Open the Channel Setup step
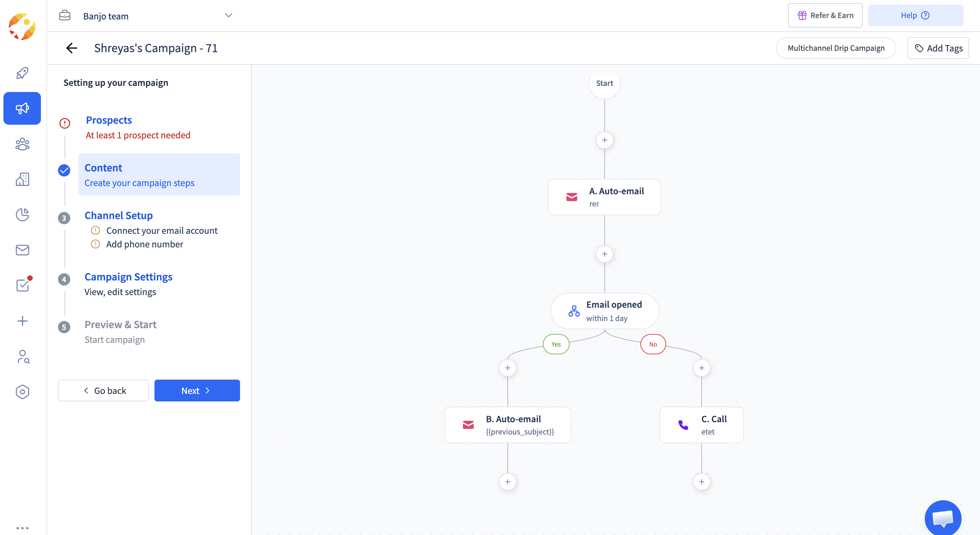The image size is (980, 535). click(118, 216)
